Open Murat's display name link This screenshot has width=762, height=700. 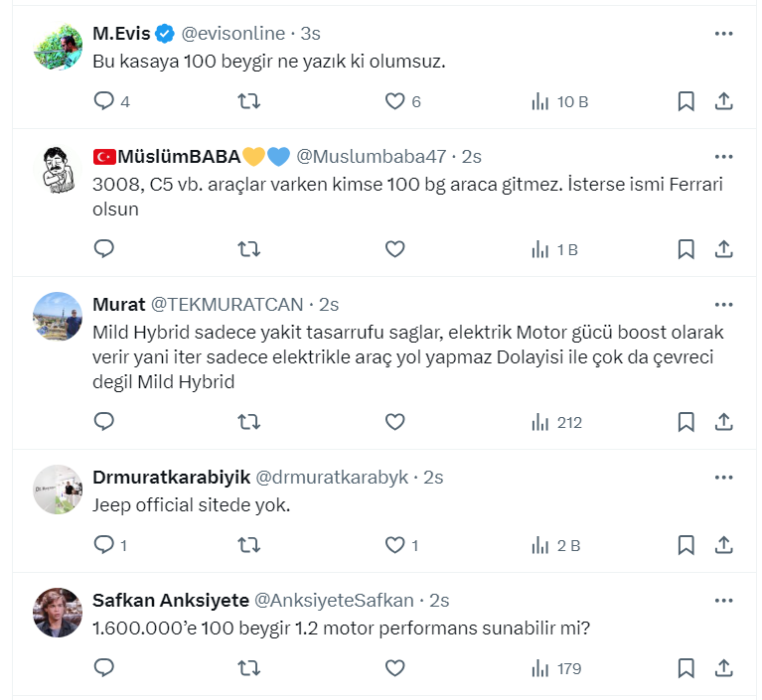point(118,304)
